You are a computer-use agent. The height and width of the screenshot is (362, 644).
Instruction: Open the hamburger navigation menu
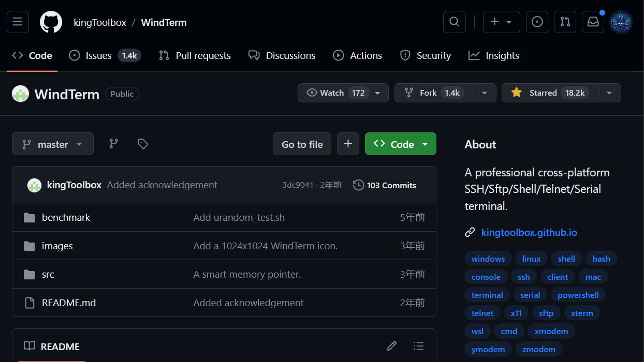pyautogui.click(x=18, y=22)
